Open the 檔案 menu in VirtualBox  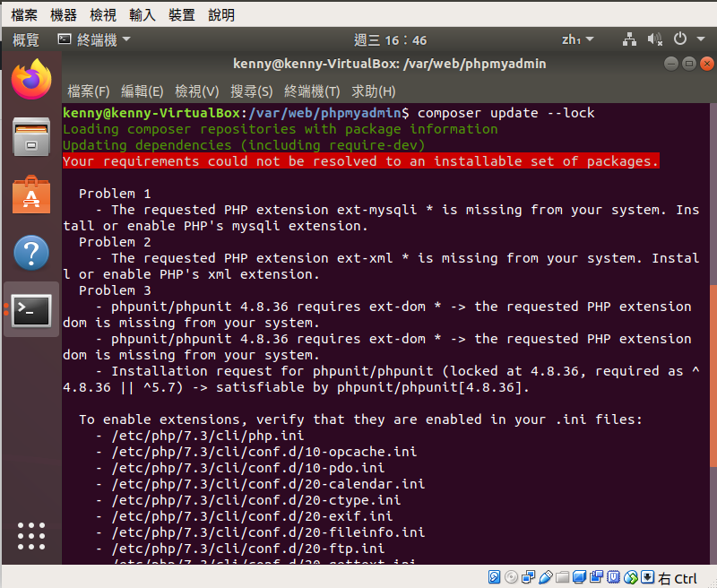click(x=24, y=15)
